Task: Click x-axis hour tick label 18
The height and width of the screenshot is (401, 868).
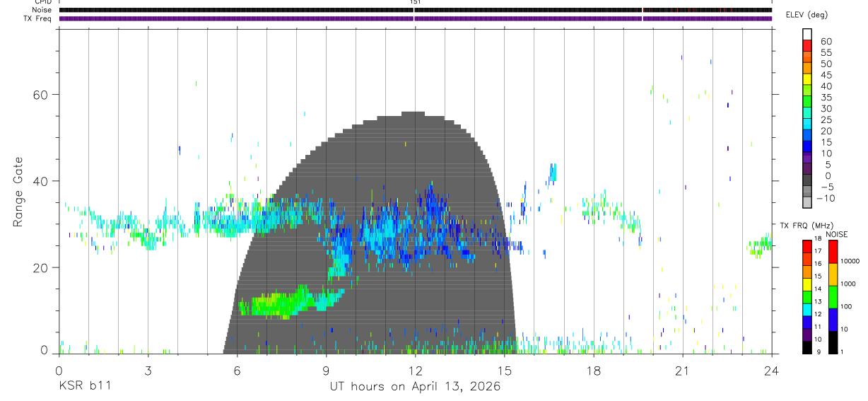Action: [593, 371]
